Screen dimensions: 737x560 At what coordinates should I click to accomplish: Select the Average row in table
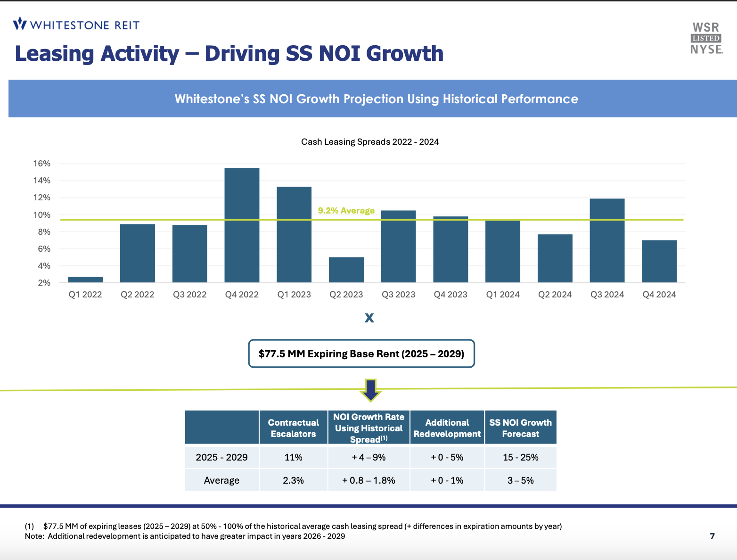point(221,480)
